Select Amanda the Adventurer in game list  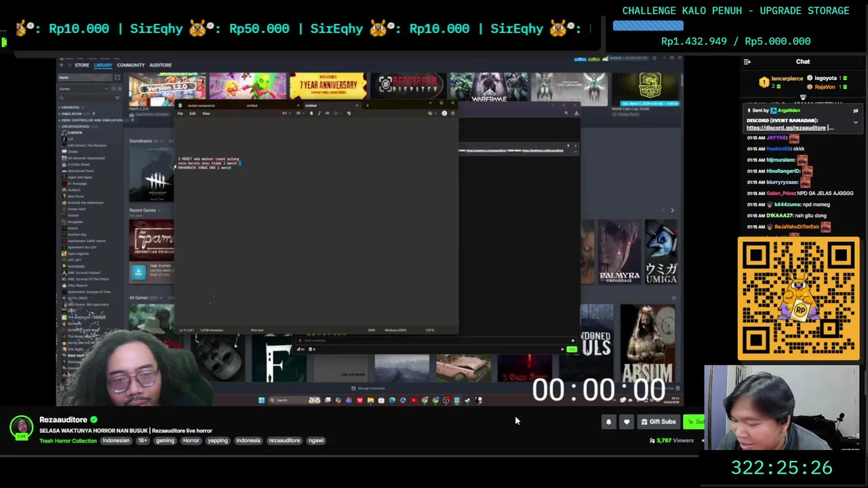[x=84, y=203]
